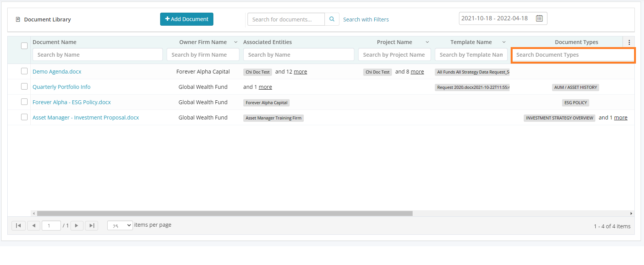The height and width of the screenshot is (265, 644).
Task: Click Global Wealth Fund in the Quarterly Portfolio row
Action: coord(203,87)
